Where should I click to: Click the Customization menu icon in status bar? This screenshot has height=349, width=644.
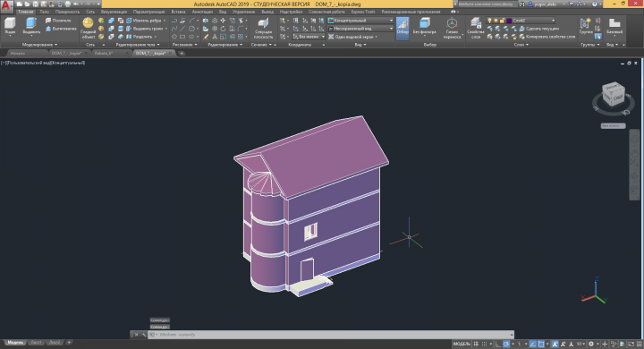[640, 344]
